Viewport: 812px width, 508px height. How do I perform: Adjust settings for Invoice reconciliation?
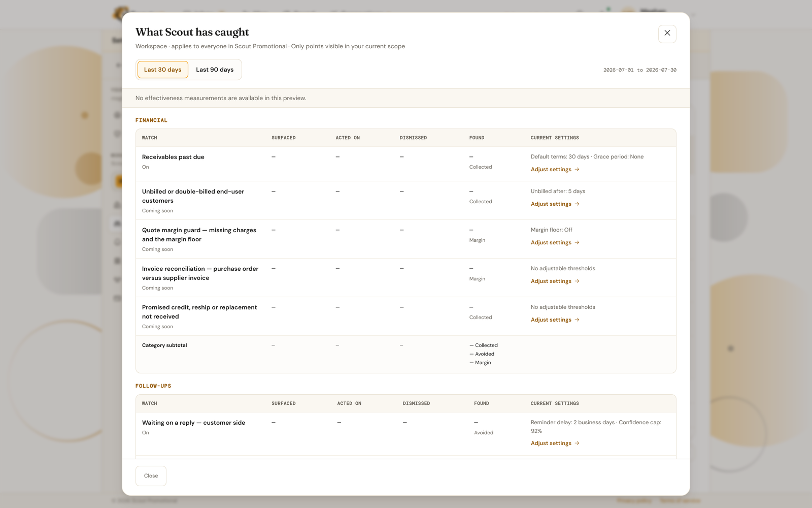pos(555,281)
